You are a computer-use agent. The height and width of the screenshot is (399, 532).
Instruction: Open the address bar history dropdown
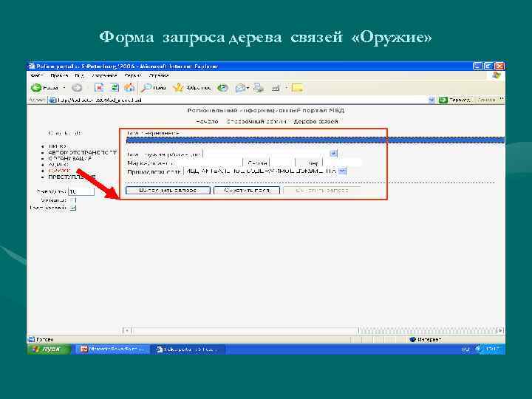point(432,100)
